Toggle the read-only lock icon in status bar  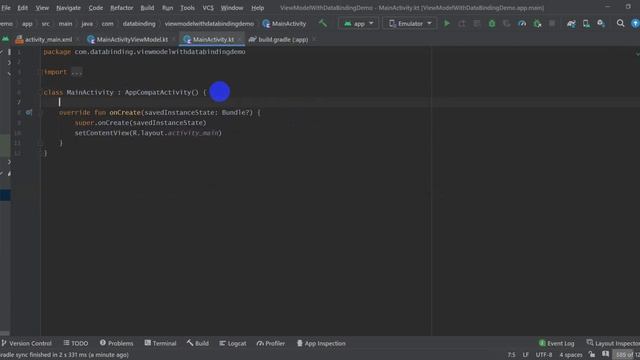[592, 354]
